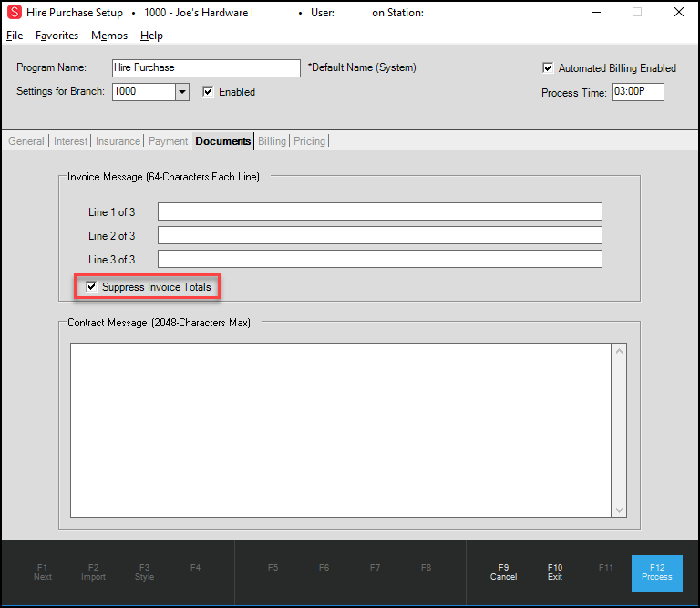
Task: Toggle the branch Enabled checkbox
Action: pyautogui.click(x=208, y=91)
